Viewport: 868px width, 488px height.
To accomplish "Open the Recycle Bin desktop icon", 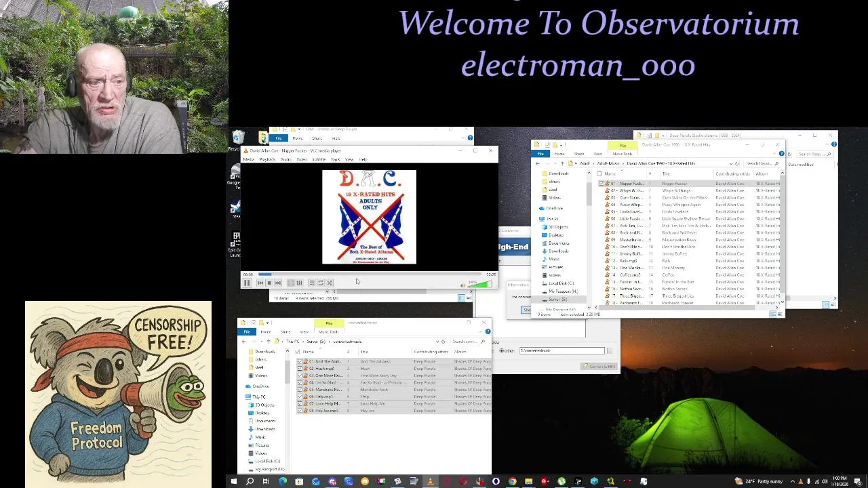I will click(237, 141).
